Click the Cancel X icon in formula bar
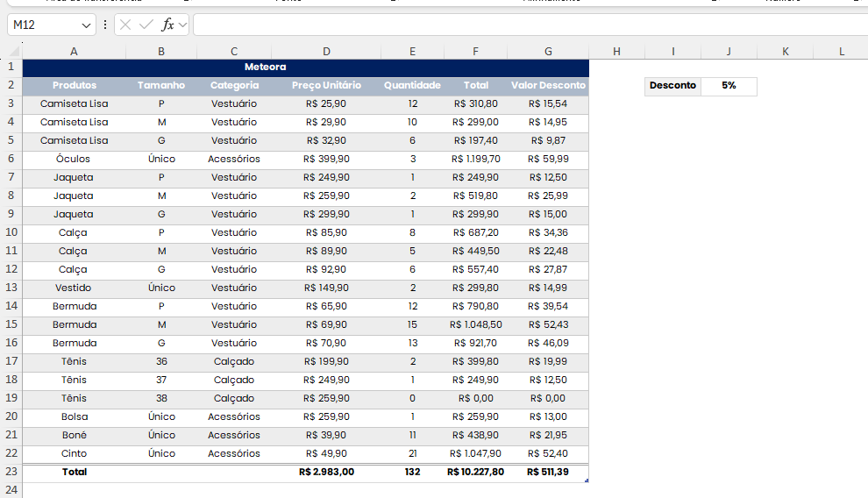The height and width of the screenshot is (498, 868). (125, 25)
